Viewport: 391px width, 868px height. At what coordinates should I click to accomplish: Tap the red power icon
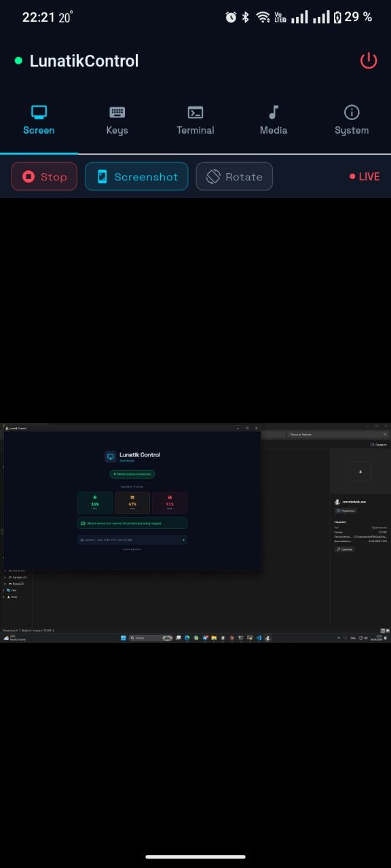(368, 61)
